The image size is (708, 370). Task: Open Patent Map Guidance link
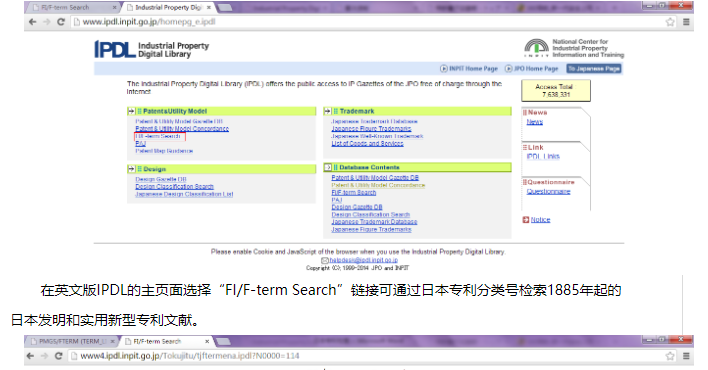pos(164,151)
